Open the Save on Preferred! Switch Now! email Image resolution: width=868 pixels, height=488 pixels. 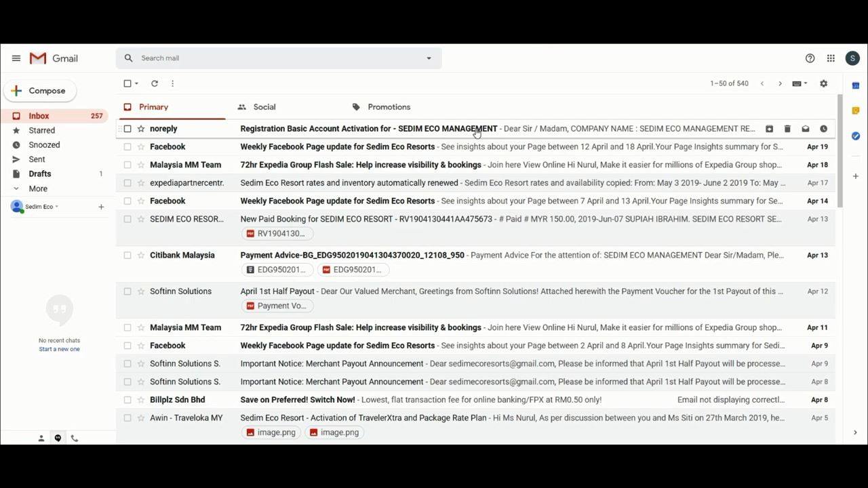click(475, 400)
